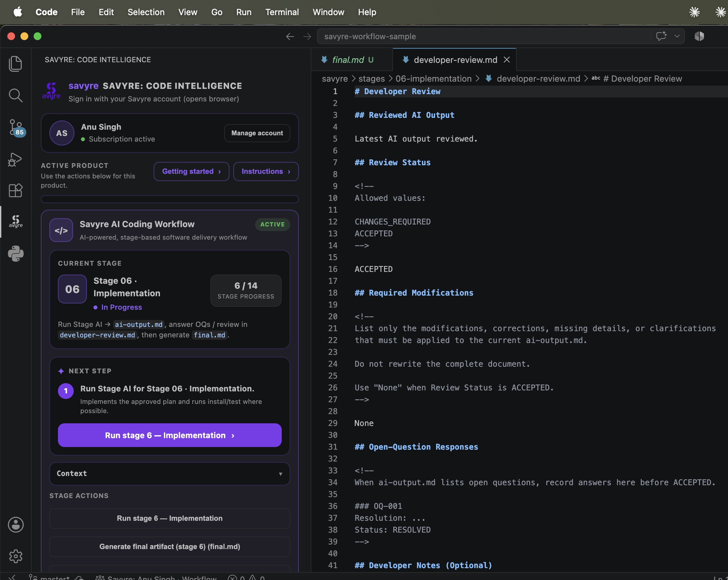Open the Run menu
The height and width of the screenshot is (580, 728).
244,12
